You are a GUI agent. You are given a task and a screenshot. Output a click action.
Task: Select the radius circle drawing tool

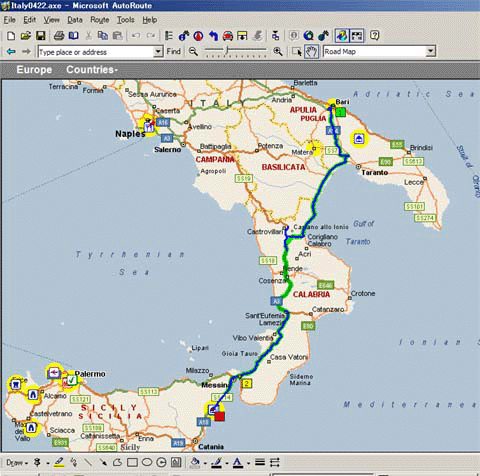(x=162, y=462)
